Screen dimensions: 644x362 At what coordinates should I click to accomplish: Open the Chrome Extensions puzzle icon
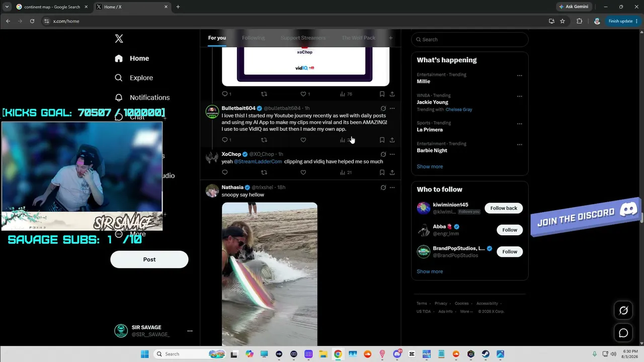[x=579, y=21]
